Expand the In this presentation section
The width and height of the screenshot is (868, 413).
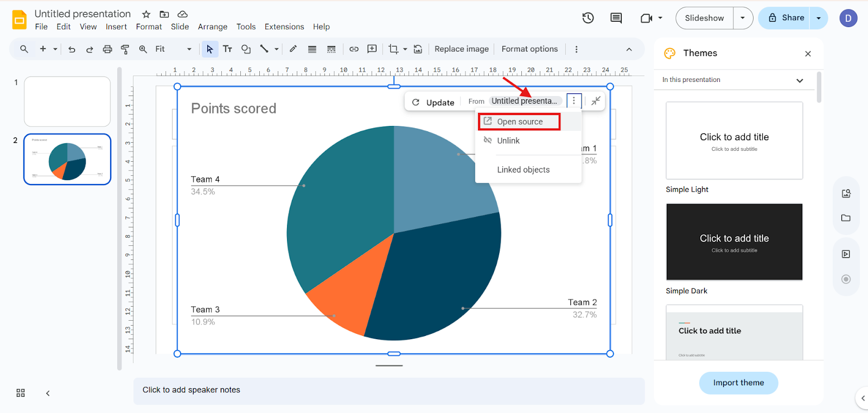coord(800,80)
